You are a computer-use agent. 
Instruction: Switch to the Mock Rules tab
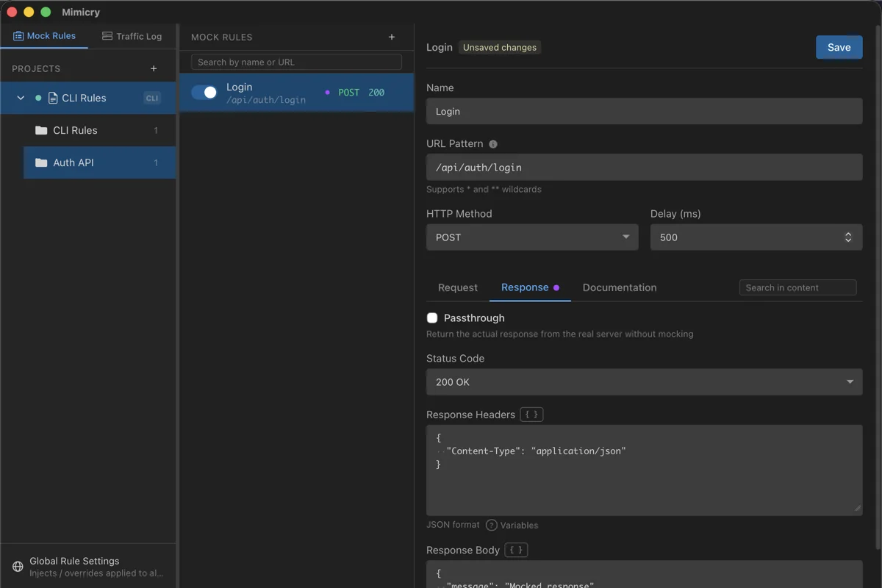coord(44,36)
